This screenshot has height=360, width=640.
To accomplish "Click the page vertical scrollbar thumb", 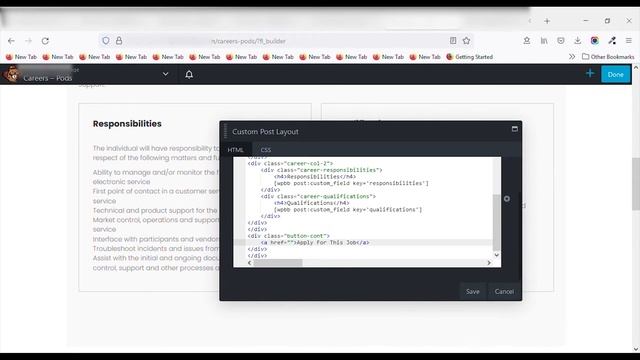I will (x=636, y=184).
